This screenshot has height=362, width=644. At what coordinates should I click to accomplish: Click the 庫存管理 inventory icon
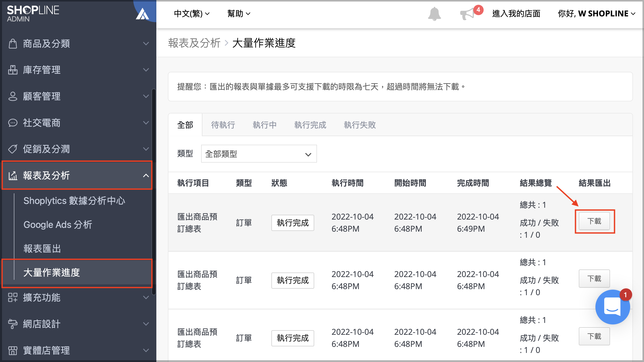[13, 70]
